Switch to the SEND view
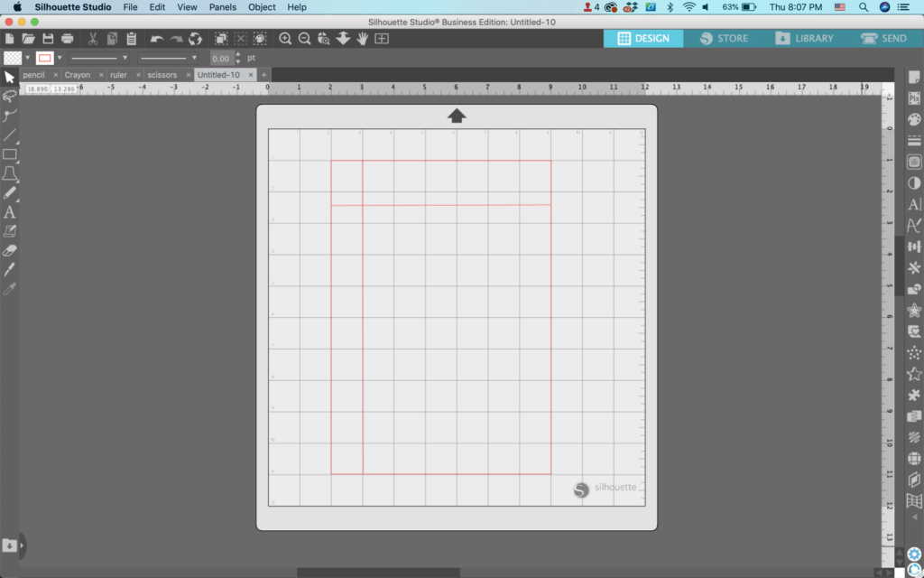This screenshot has width=924, height=578. pos(884,38)
